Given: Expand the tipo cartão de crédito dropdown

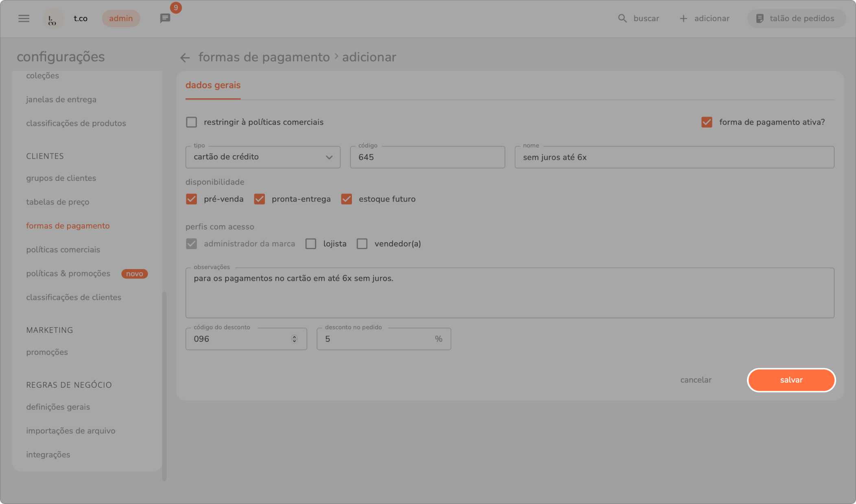Looking at the screenshot, I should point(263,157).
